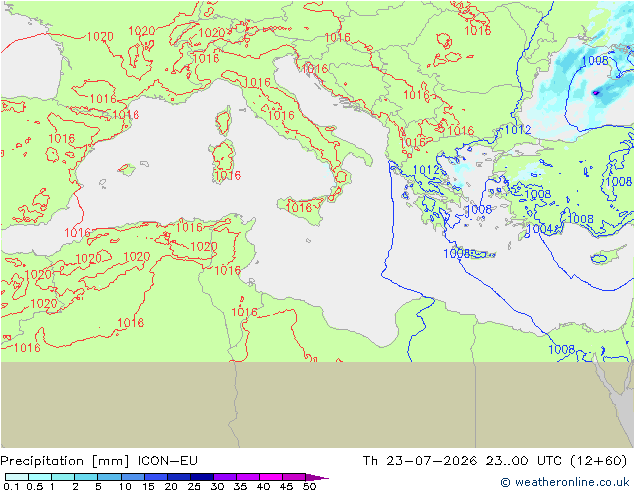Viewport: 634px width, 490px height.
Task: Click the 2–5 mm legend color swatch
Action: tap(86, 477)
